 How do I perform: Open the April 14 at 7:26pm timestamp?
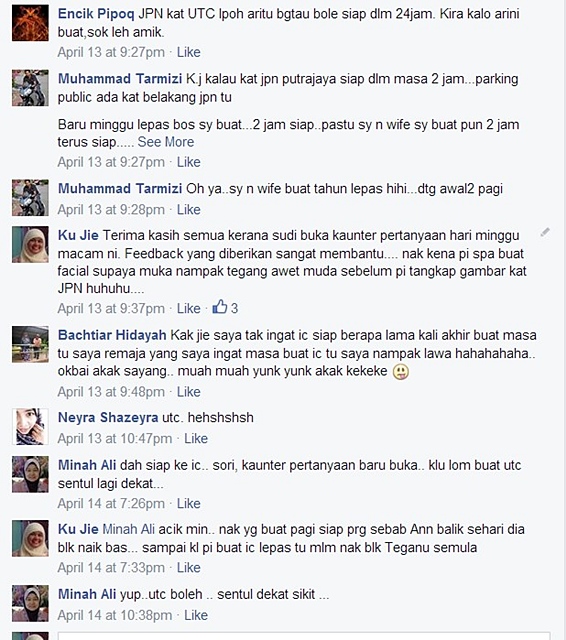tap(111, 504)
